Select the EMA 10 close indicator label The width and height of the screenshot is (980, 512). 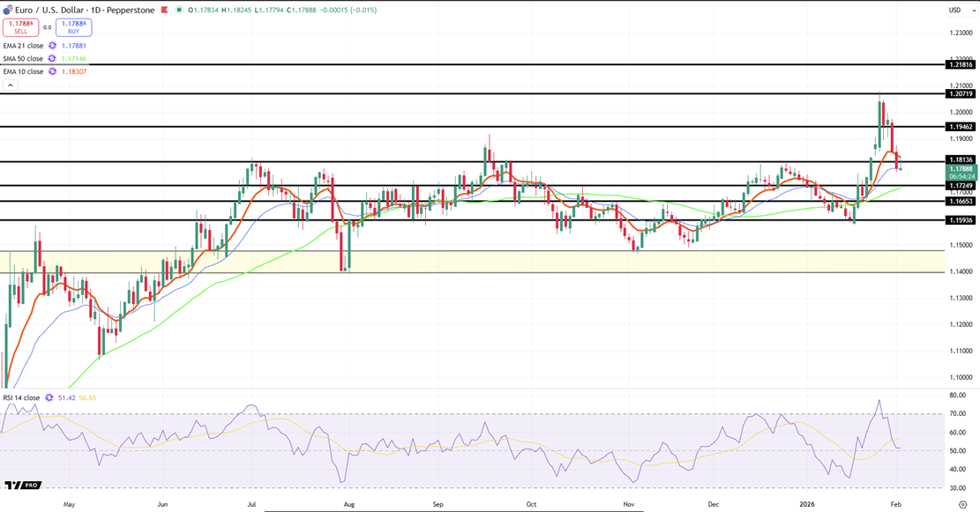tap(23, 71)
